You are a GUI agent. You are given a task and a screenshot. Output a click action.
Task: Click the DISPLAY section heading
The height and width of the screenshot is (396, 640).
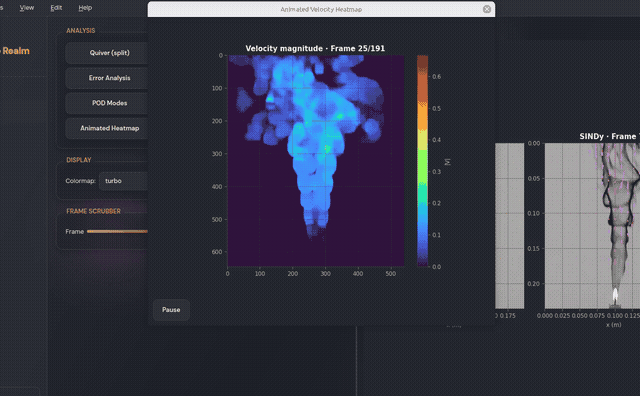point(79,160)
